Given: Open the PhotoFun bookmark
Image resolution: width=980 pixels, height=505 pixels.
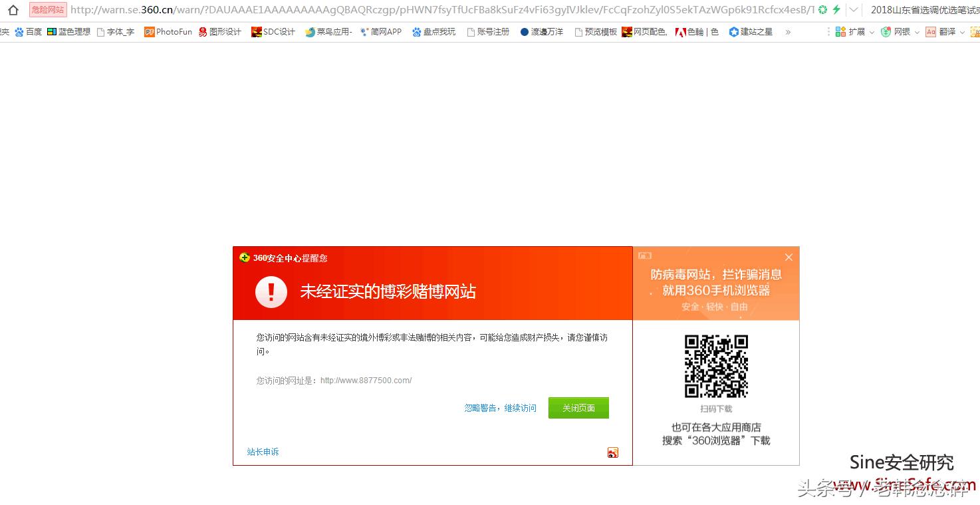Looking at the screenshot, I should (168, 31).
